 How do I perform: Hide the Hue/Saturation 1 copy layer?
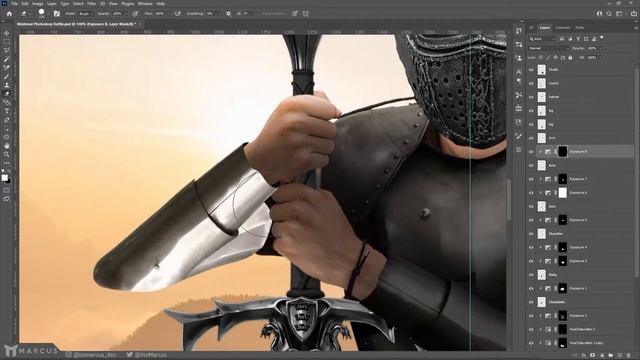click(531, 343)
